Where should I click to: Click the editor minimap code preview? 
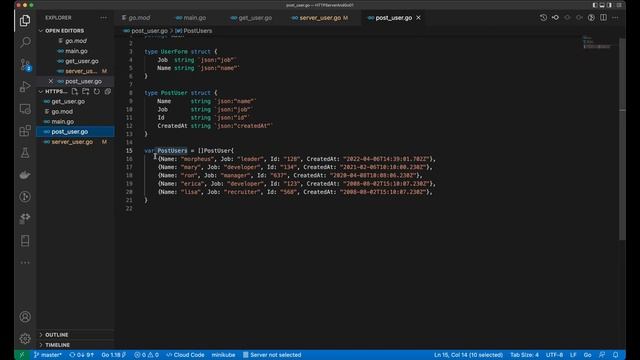tap(597, 43)
